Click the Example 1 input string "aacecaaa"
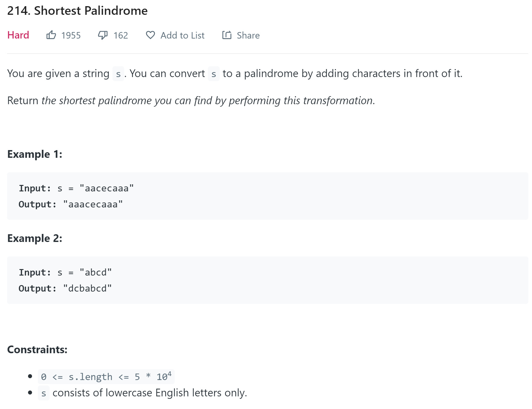532x409 pixels. [107, 188]
